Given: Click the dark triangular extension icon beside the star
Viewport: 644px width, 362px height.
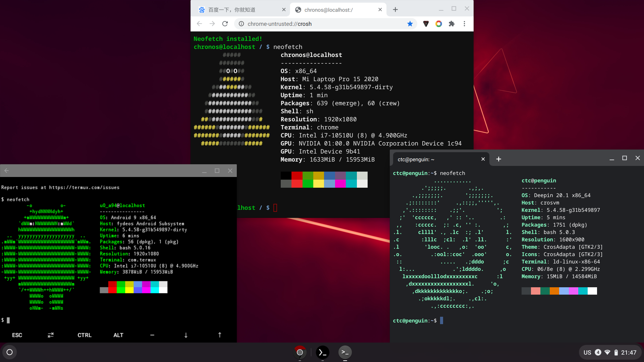Looking at the screenshot, I should point(426,24).
